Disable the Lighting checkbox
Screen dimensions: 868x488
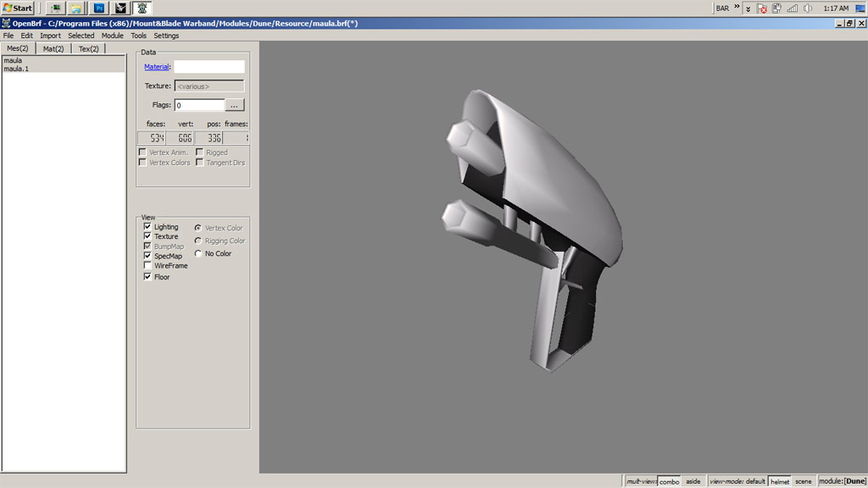click(147, 227)
